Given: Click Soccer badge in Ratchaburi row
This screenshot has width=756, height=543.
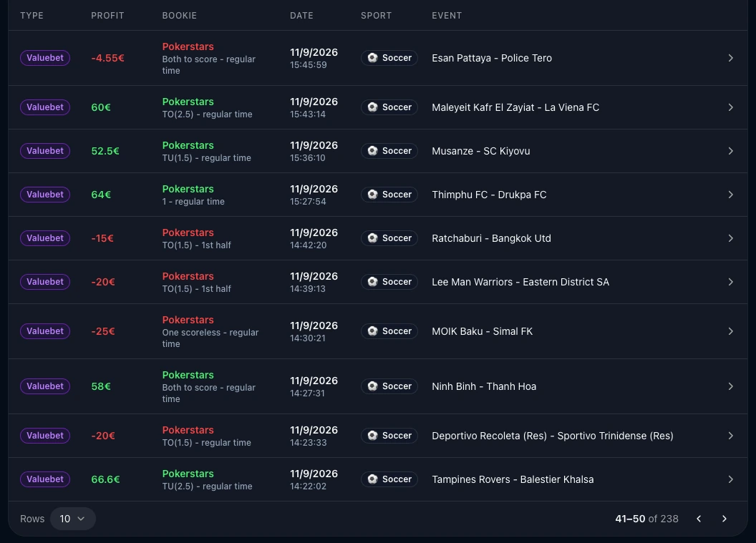Looking at the screenshot, I should [389, 238].
